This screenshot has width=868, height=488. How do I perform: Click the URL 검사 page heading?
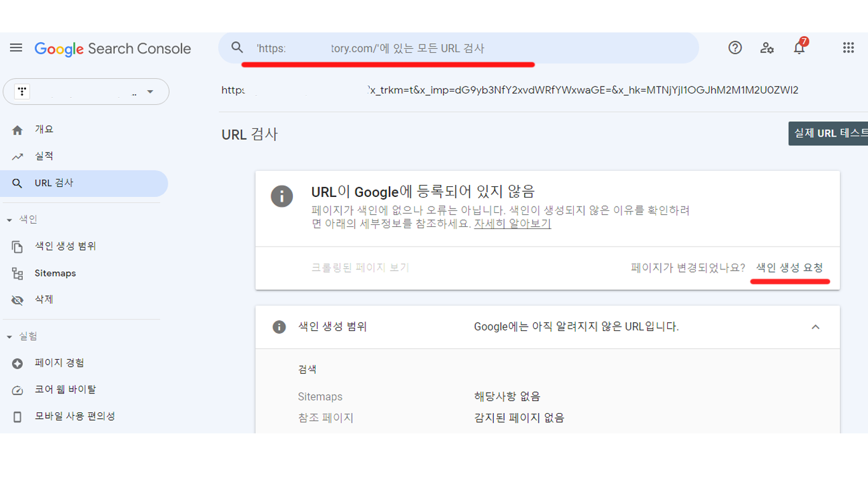tap(250, 135)
